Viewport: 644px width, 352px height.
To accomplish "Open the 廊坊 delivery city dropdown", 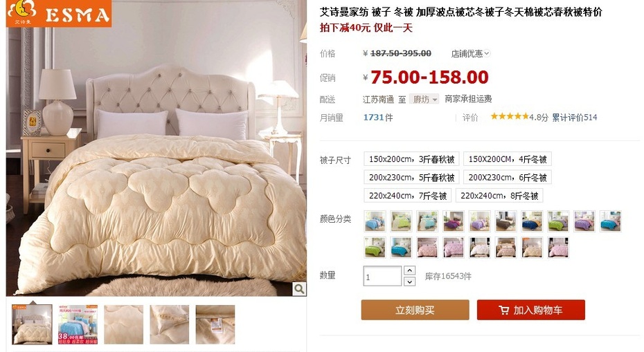I will 424,100.
